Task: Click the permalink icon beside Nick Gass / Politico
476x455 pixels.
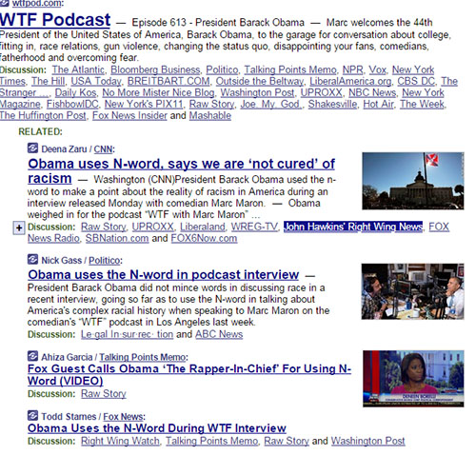Action: 32,260
